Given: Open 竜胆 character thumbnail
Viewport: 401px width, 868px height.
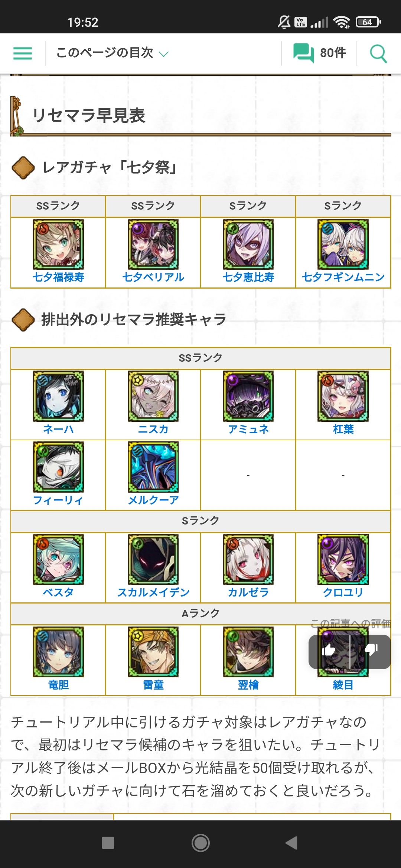Looking at the screenshot, I should (58, 652).
